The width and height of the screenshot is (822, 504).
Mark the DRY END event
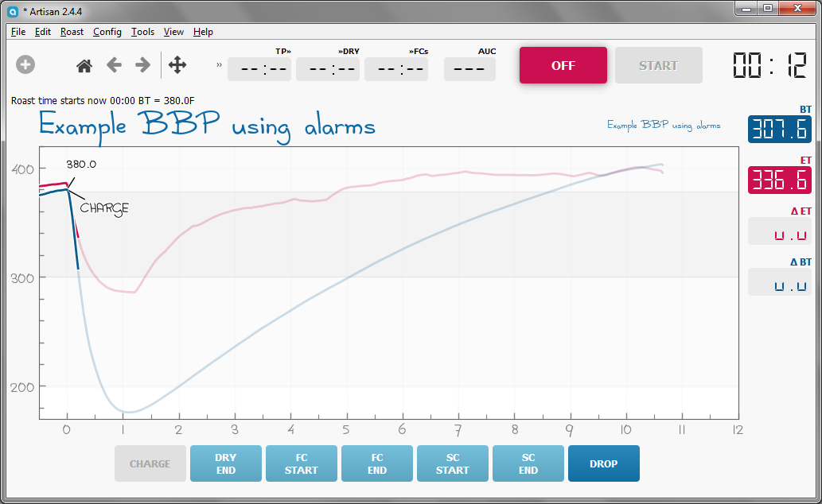(x=225, y=463)
